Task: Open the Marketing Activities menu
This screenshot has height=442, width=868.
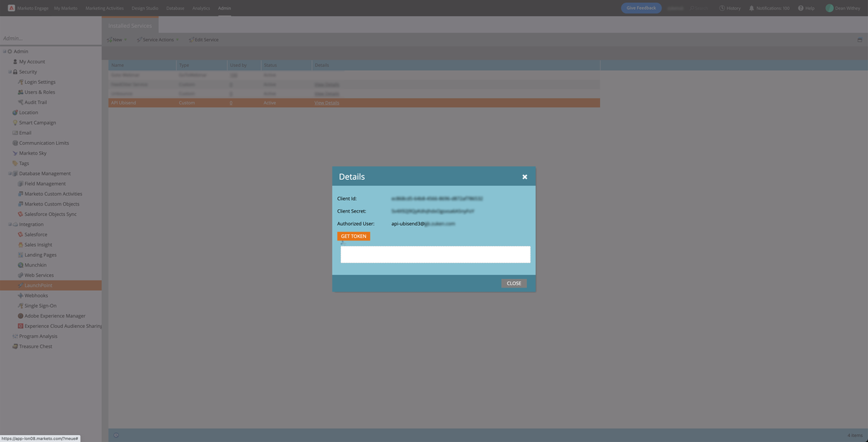Action: coord(104,8)
